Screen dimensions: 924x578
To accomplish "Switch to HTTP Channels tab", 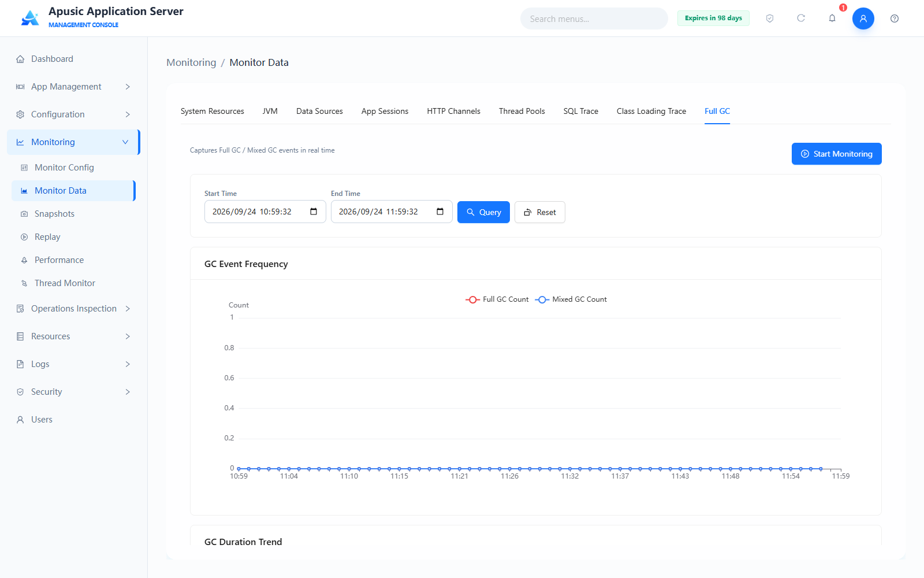I will point(453,111).
